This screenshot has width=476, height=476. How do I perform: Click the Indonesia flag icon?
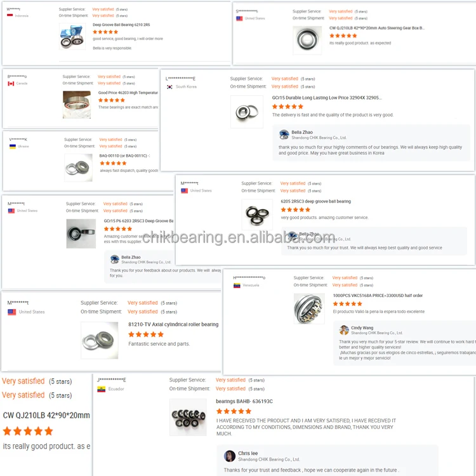tap(10, 15)
